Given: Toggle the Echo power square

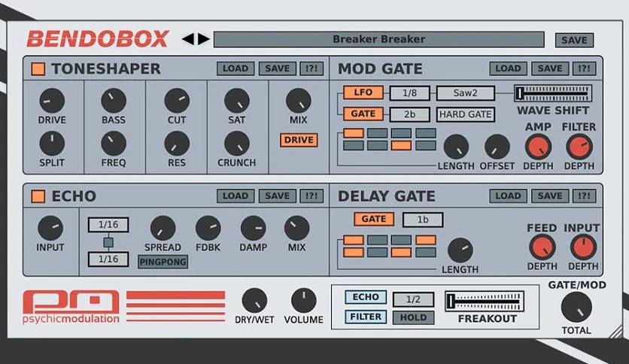Looking at the screenshot, I should [x=38, y=196].
